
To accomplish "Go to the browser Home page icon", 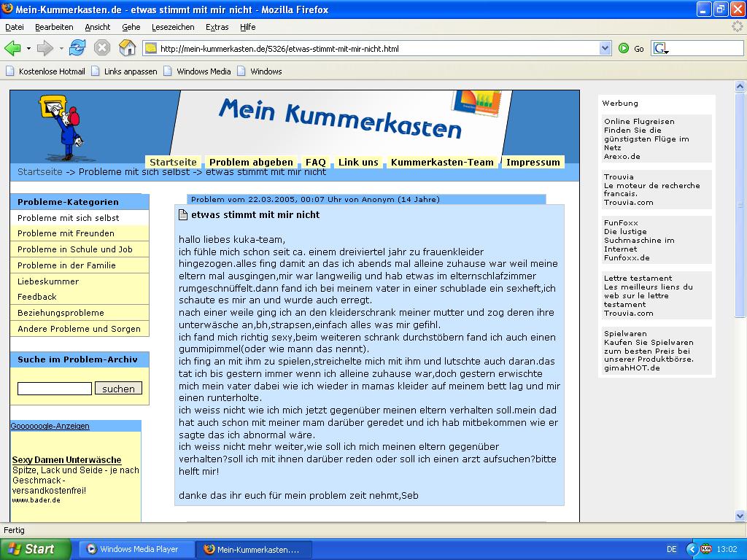I will [x=128, y=49].
